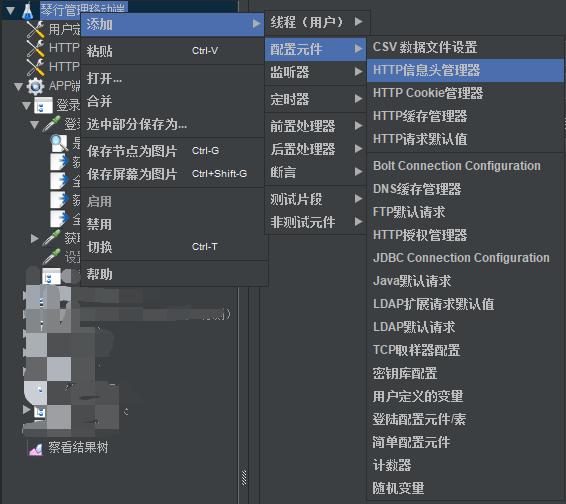566x504 pixels.
Task: Add HTTP Cookie管理器 element
Action: coord(465,93)
